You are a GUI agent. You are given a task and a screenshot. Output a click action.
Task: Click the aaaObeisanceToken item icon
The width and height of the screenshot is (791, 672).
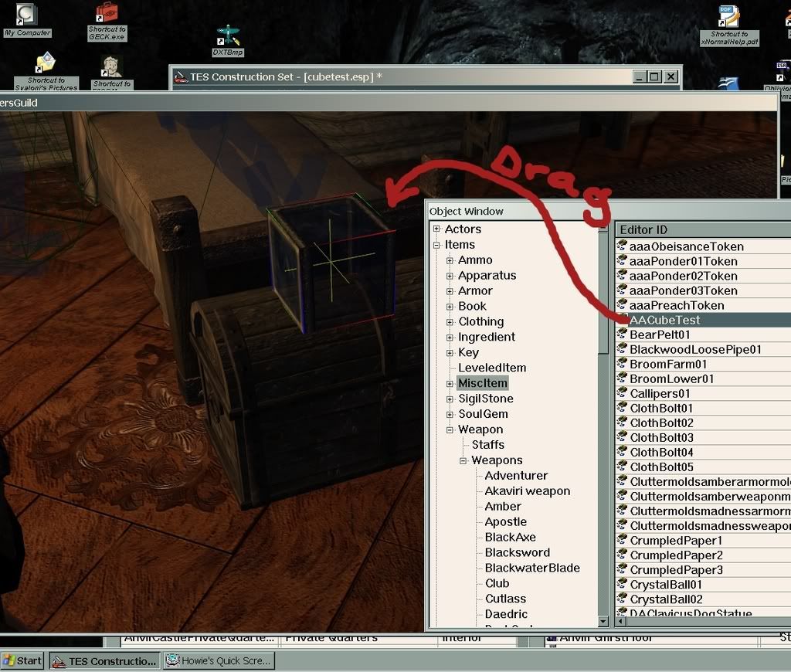(622, 246)
